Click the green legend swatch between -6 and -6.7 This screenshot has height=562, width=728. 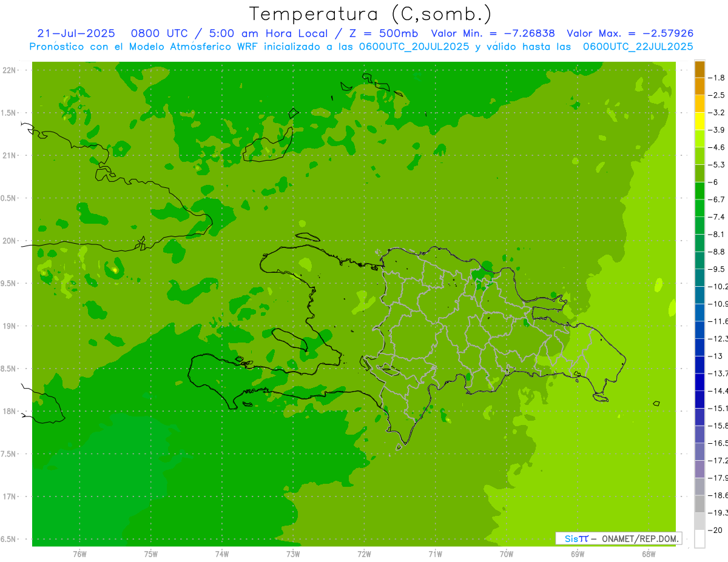click(699, 191)
